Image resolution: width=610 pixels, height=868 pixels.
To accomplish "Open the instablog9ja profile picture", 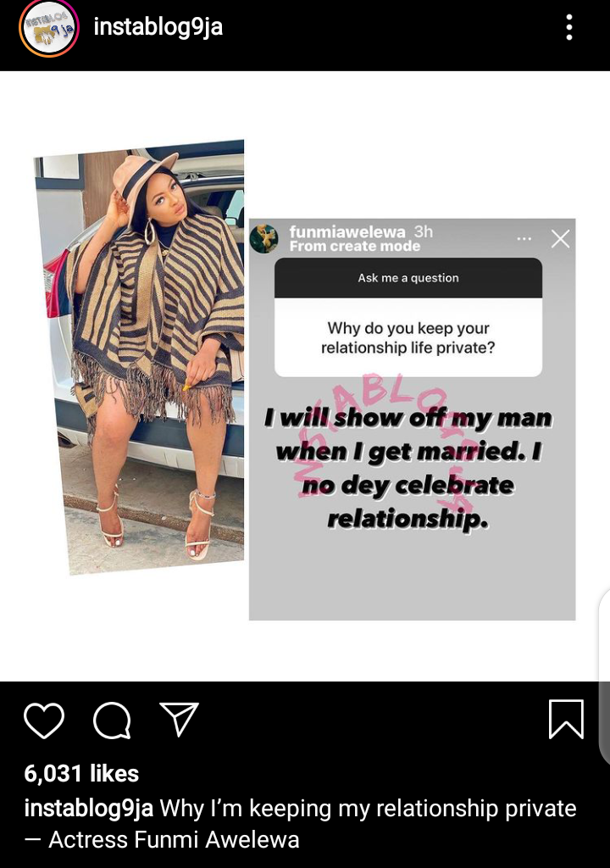I will click(49, 28).
